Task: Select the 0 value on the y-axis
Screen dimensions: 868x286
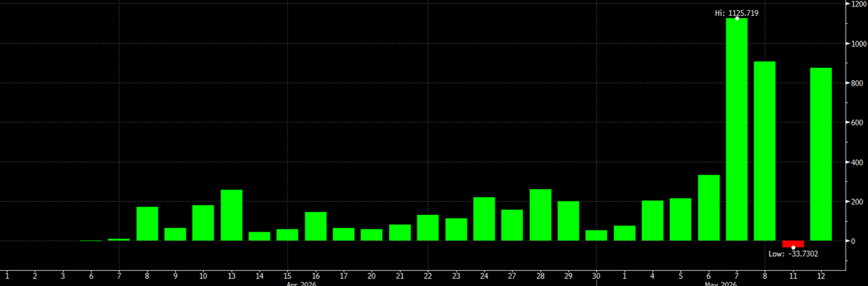Action: click(x=853, y=241)
